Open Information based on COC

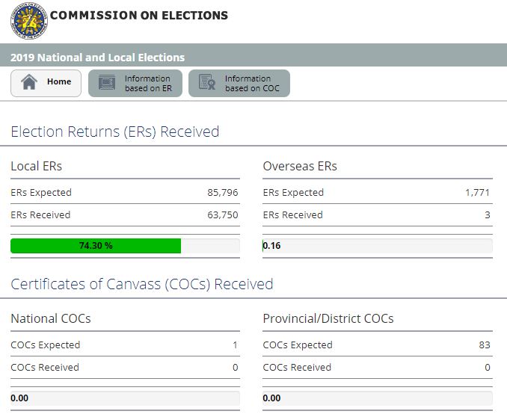239,84
